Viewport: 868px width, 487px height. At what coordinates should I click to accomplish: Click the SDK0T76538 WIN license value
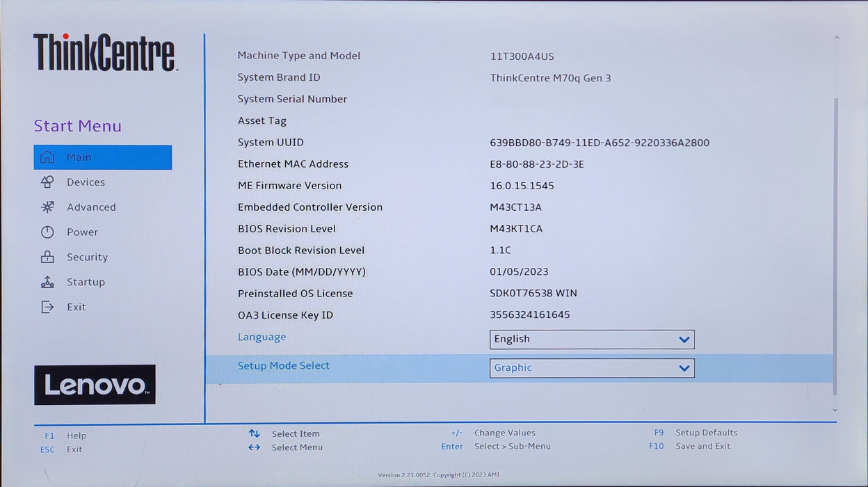533,294
